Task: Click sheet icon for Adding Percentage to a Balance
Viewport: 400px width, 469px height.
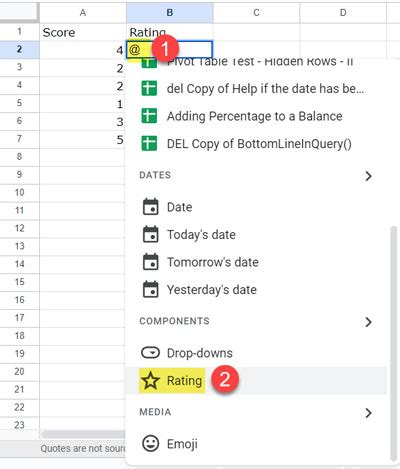Action: tap(149, 116)
